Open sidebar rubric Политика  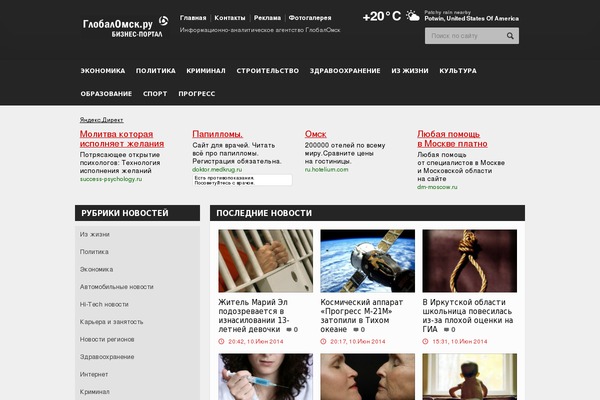coord(94,251)
